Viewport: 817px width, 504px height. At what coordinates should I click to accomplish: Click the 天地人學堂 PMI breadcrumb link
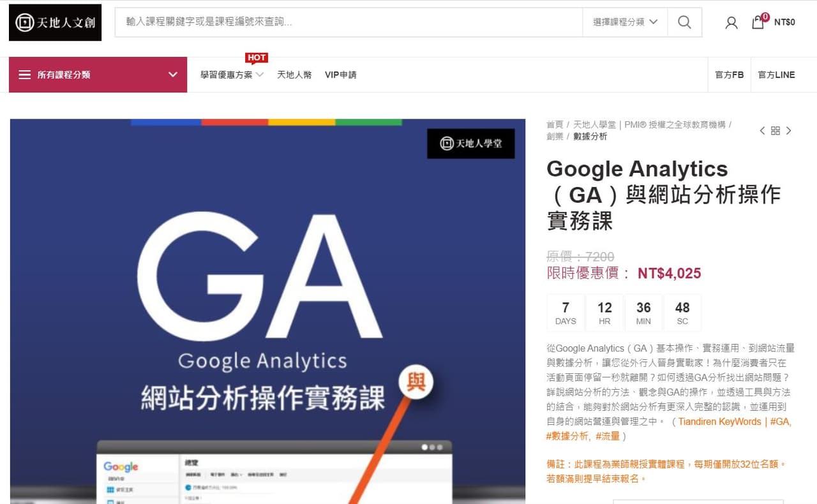pyautogui.click(x=649, y=125)
